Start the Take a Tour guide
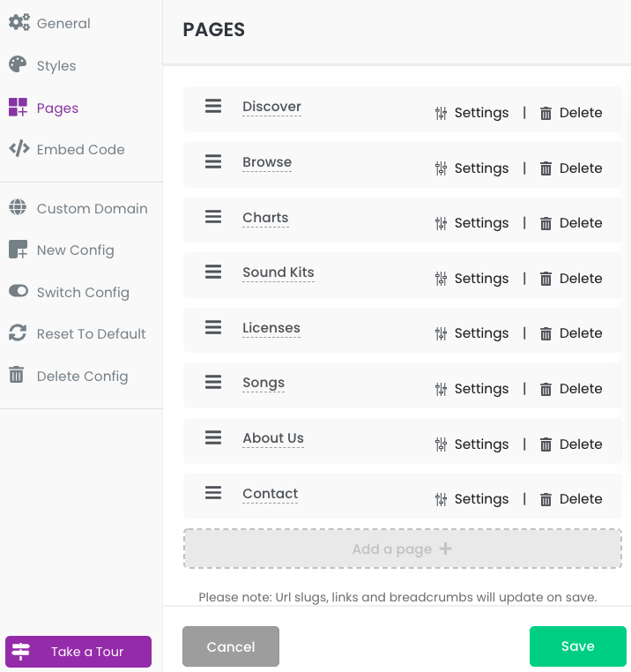This screenshot has width=631, height=672. (78, 652)
